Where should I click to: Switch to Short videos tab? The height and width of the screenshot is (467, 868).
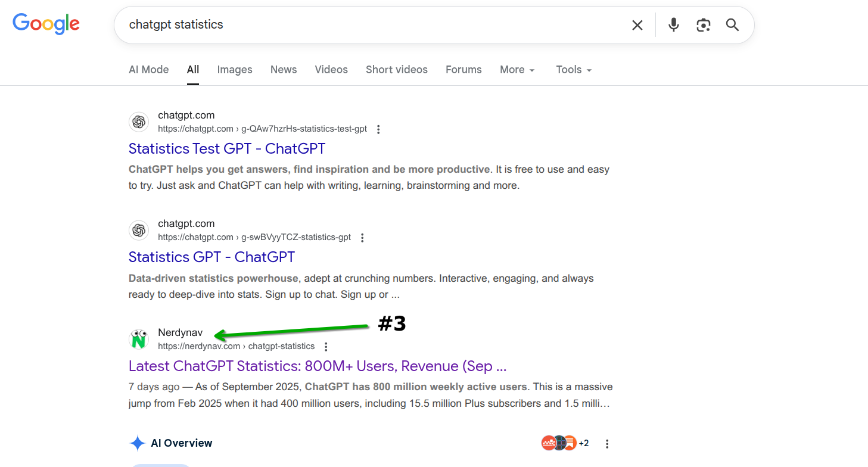pos(397,70)
